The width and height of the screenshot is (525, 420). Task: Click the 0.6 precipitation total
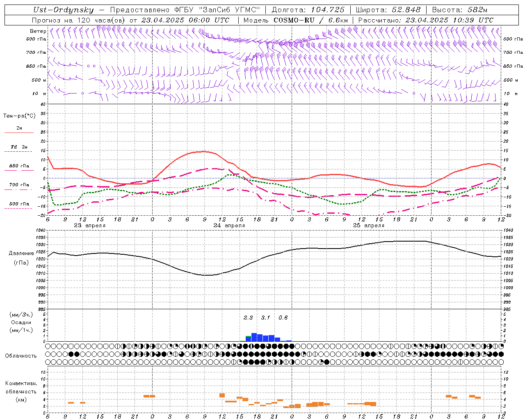tap(283, 318)
